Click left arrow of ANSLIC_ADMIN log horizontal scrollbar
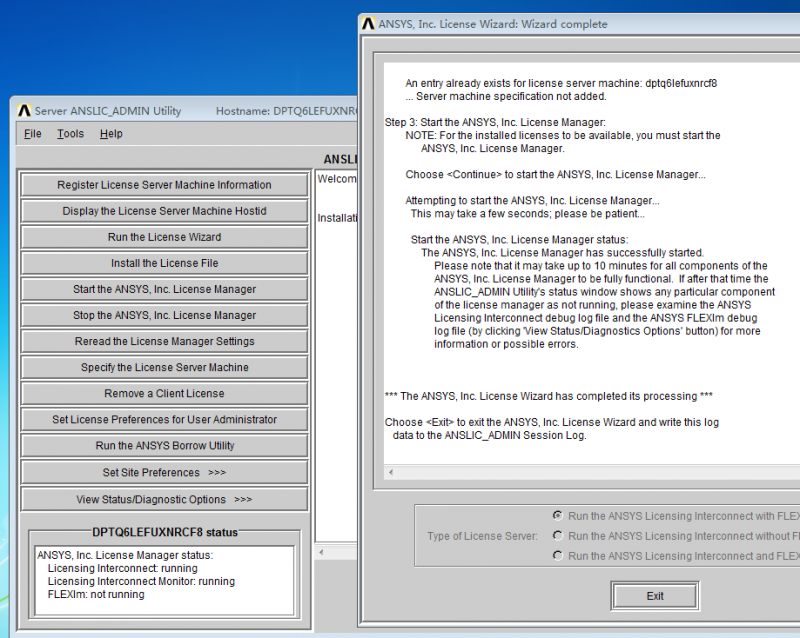 click(x=321, y=552)
